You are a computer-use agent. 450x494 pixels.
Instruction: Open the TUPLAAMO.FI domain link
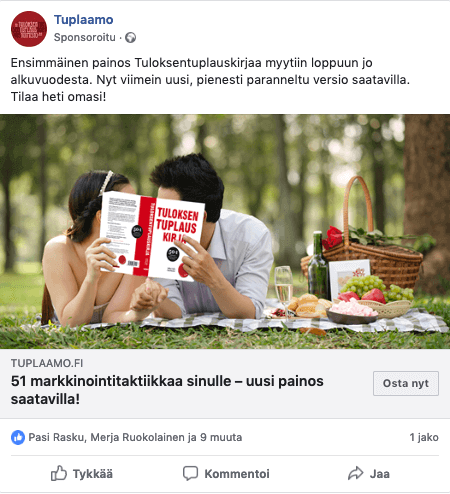[x=47, y=363]
